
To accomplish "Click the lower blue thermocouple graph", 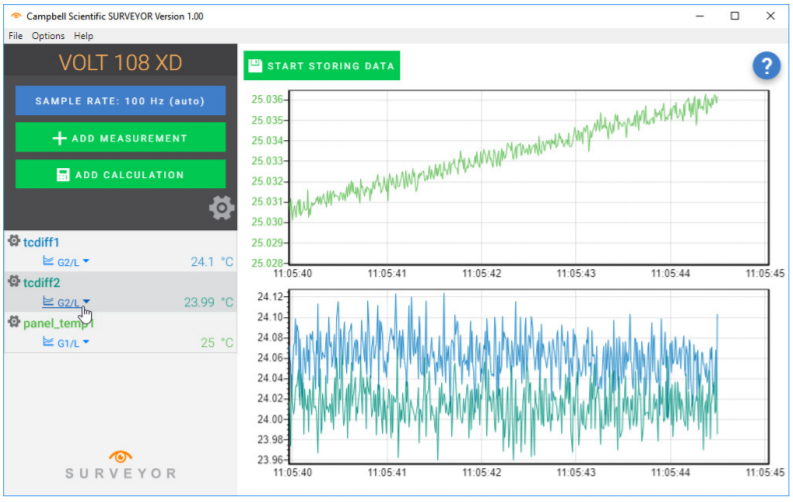I will (528, 377).
